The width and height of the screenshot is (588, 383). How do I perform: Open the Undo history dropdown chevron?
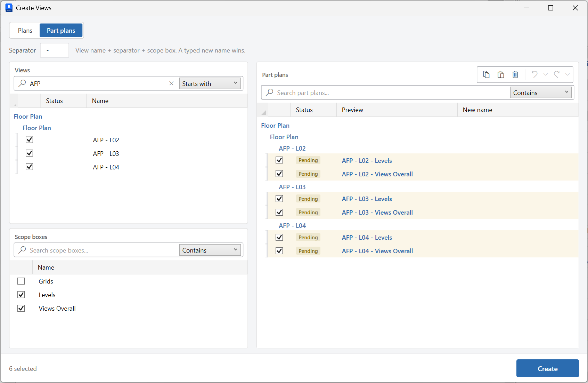(x=546, y=74)
